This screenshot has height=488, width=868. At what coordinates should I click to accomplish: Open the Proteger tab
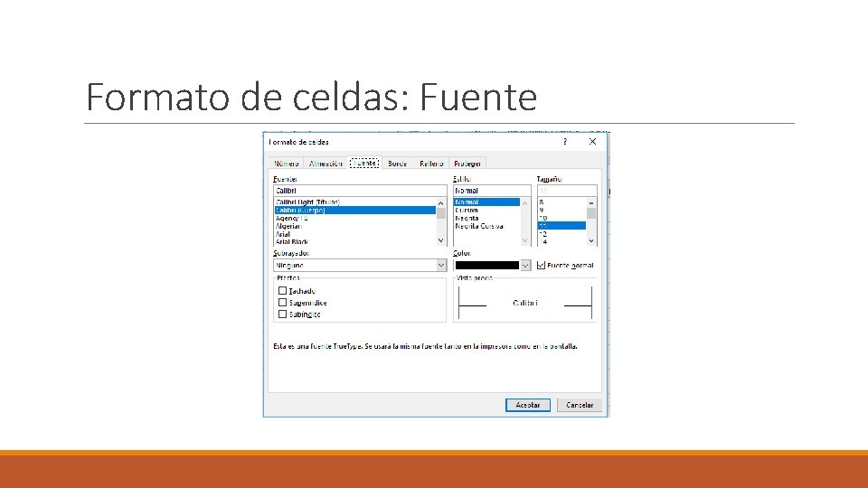[x=467, y=164]
